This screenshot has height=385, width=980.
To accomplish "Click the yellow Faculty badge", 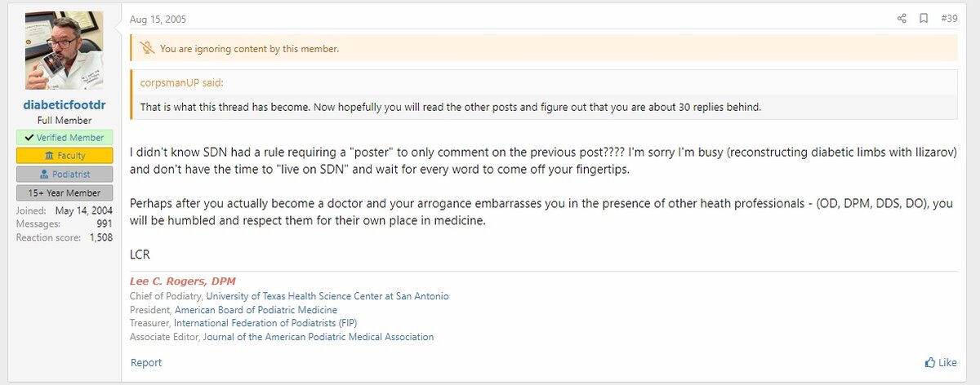I will tap(65, 156).
